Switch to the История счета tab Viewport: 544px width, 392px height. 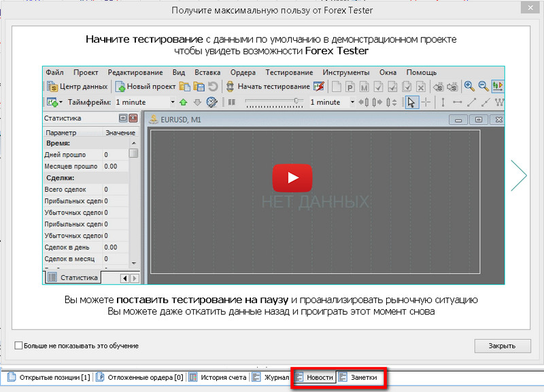pyautogui.click(x=218, y=377)
